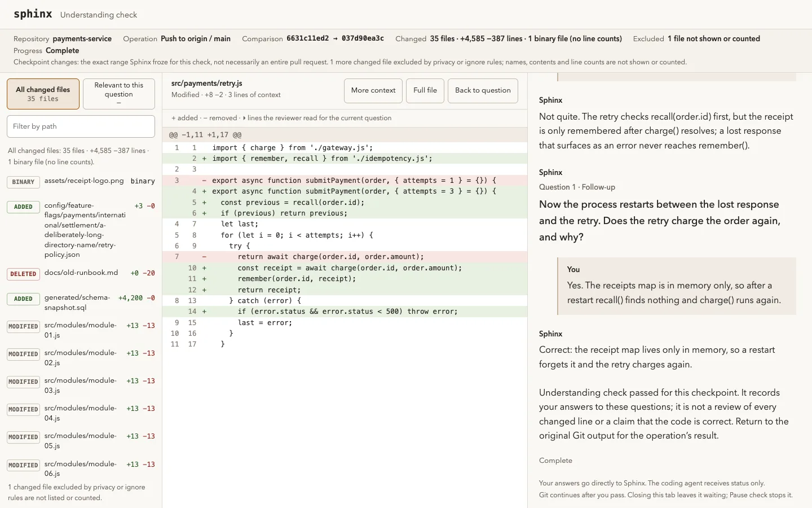Screen dimensions: 812x508
Task: Select src/modules/module-06.js
Action: point(81,468)
